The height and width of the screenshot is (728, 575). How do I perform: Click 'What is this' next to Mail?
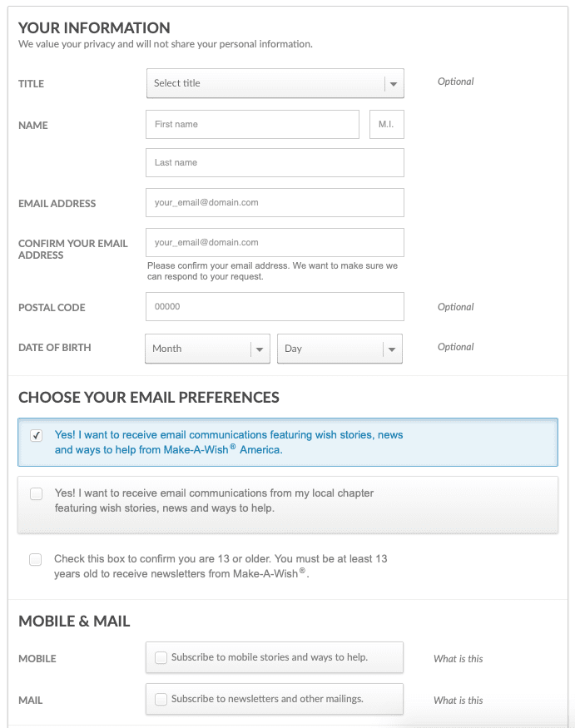[458, 700]
